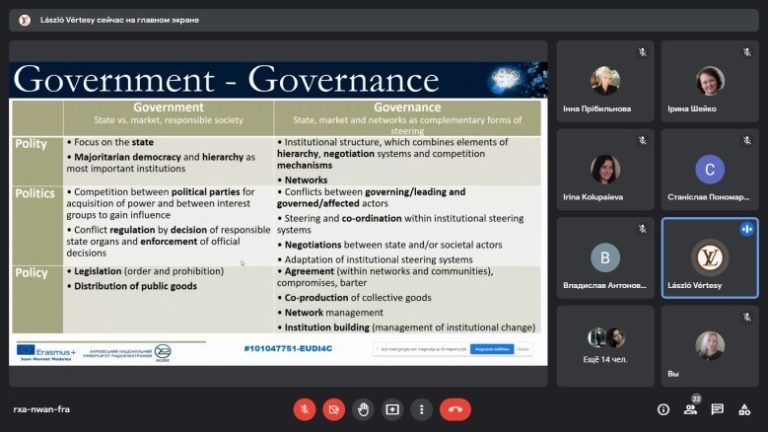Expand the 'Ещё 14 чел.' participants tile
Screen dimensions: 768x432
(605, 346)
